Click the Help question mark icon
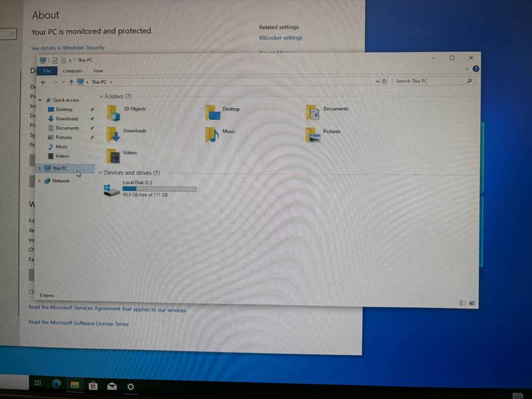This screenshot has width=532, height=399. point(476,69)
